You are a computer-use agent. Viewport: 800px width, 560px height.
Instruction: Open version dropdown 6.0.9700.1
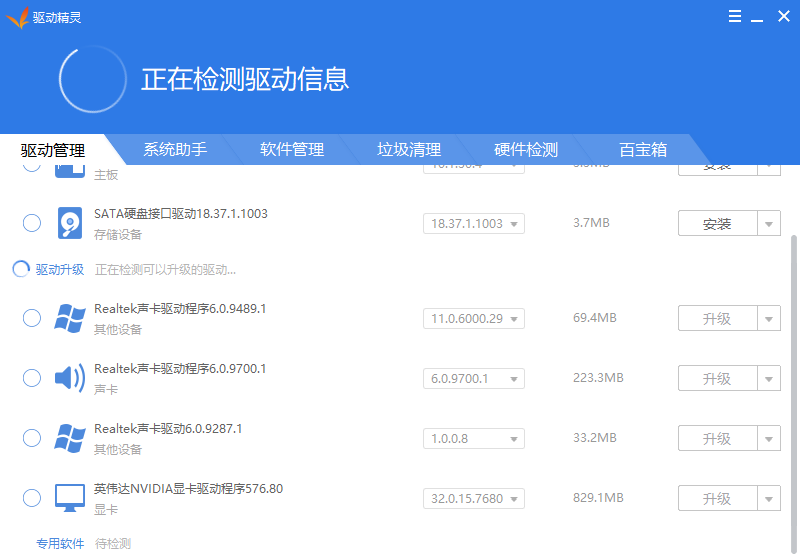pos(473,378)
